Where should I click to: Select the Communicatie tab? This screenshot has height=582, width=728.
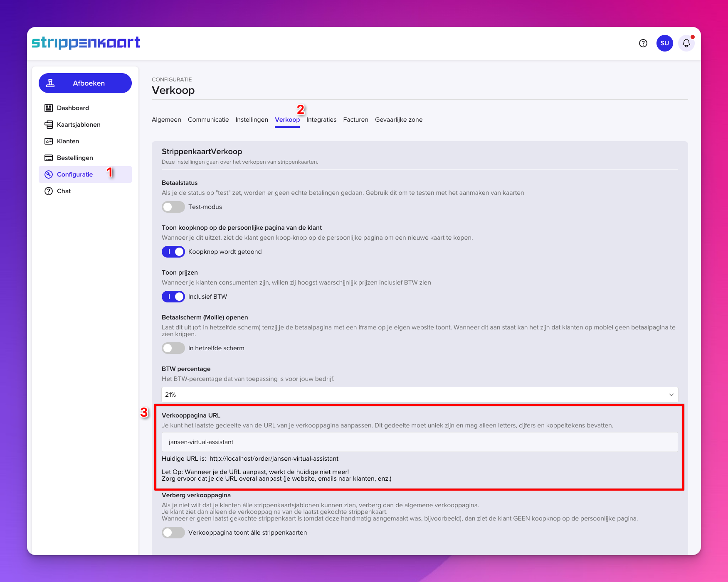[208, 120]
